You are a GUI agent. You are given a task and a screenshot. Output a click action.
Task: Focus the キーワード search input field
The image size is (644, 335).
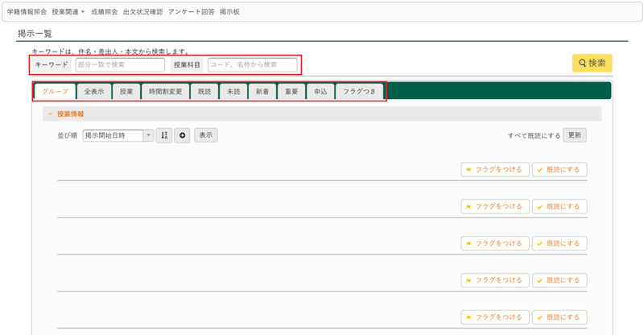coord(120,64)
